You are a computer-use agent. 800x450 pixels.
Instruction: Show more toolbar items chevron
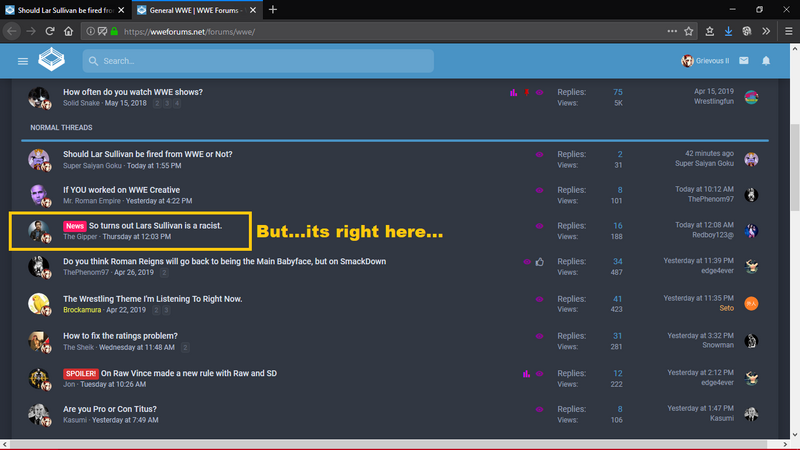point(766,31)
